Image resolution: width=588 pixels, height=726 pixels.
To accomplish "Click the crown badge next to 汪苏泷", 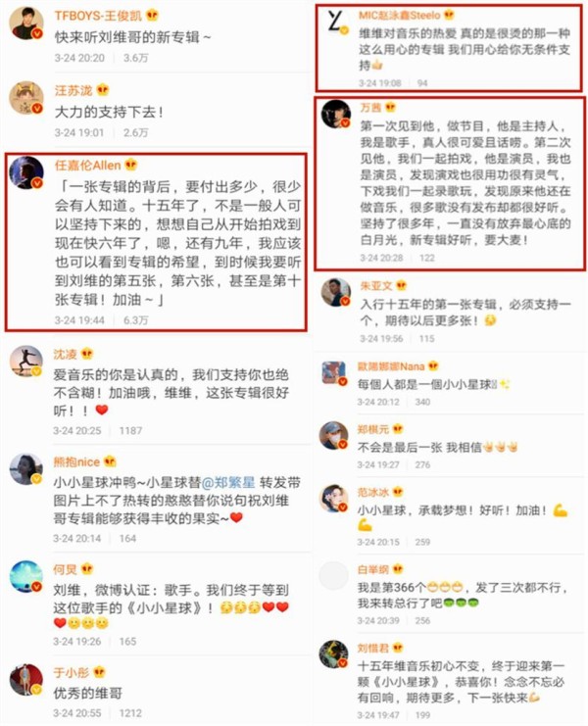I will (x=102, y=90).
